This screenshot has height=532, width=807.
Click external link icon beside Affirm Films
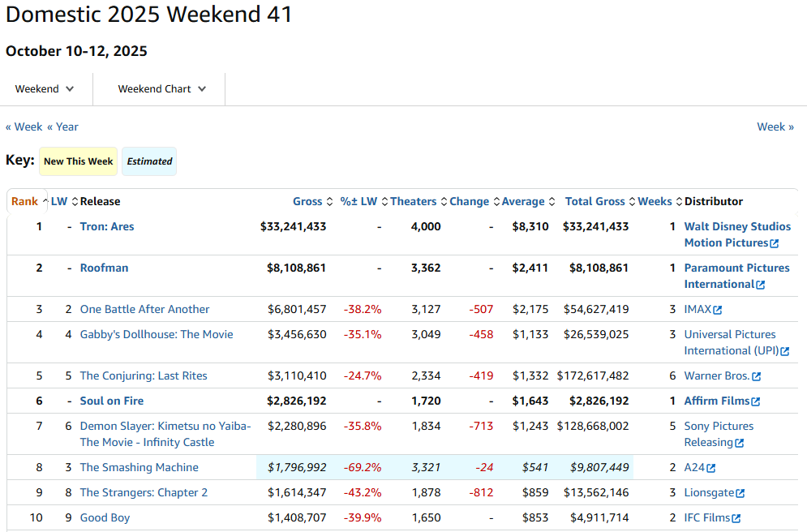click(x=756, y=401)
